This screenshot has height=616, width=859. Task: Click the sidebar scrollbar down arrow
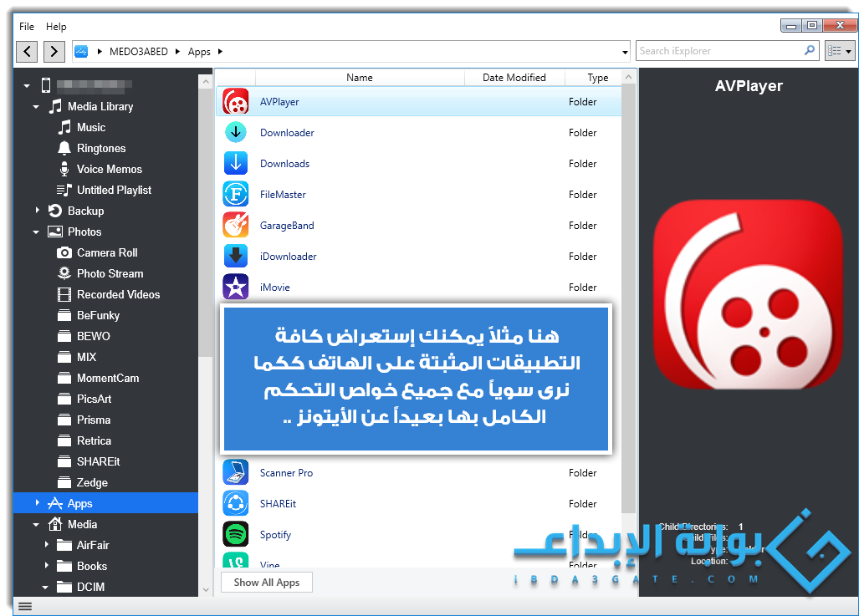[x=206, y=590]
